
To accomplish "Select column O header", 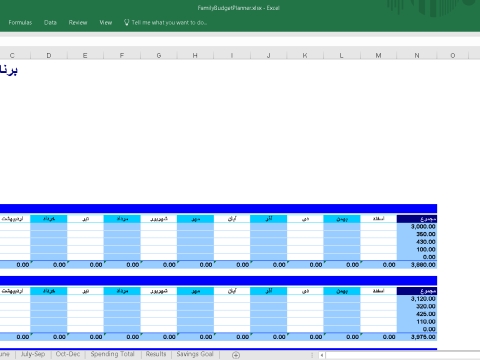I will click(x=453, y=55).
